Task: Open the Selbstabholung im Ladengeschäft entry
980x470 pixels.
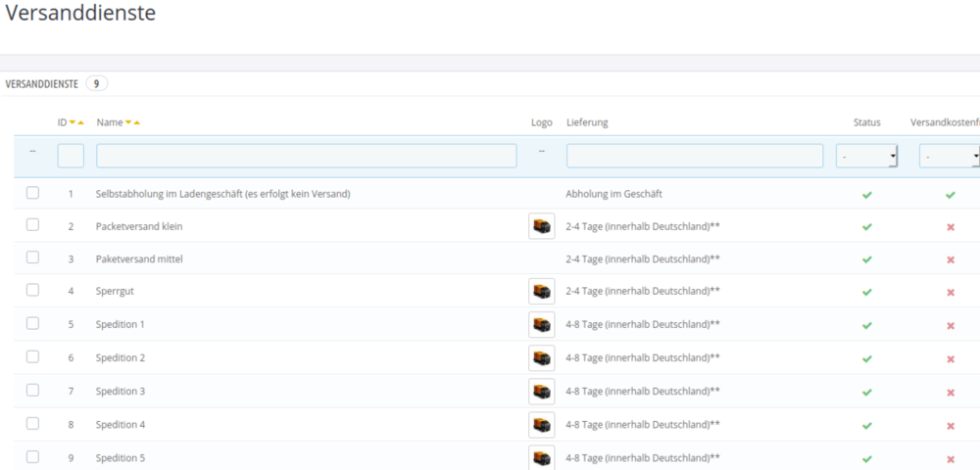Action: pos(222,194)
